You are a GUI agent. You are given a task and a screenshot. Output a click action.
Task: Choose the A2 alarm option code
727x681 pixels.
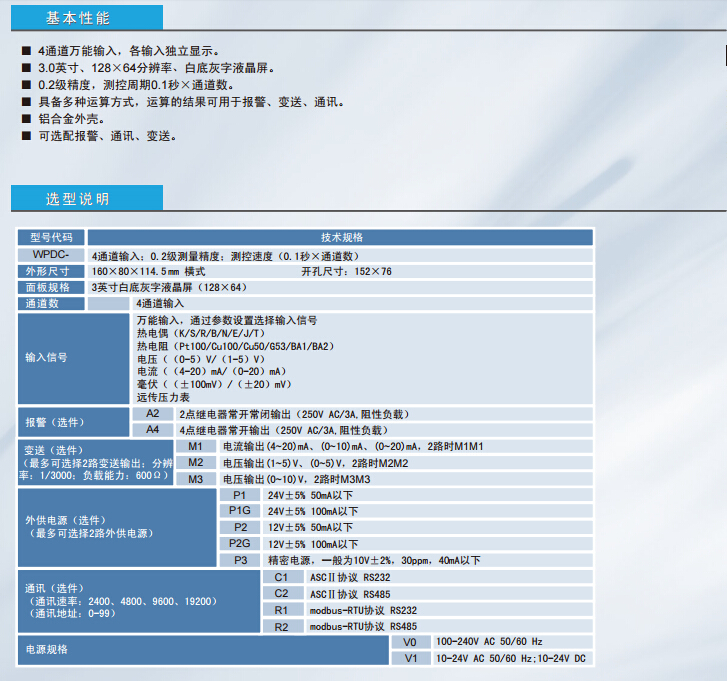point(153,413)
